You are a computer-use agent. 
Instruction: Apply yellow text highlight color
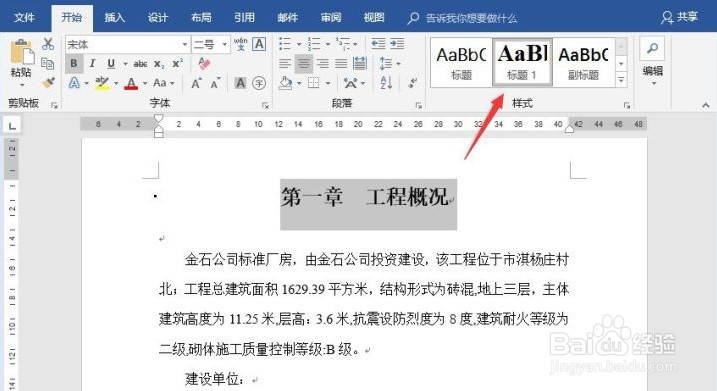[102, 83]
